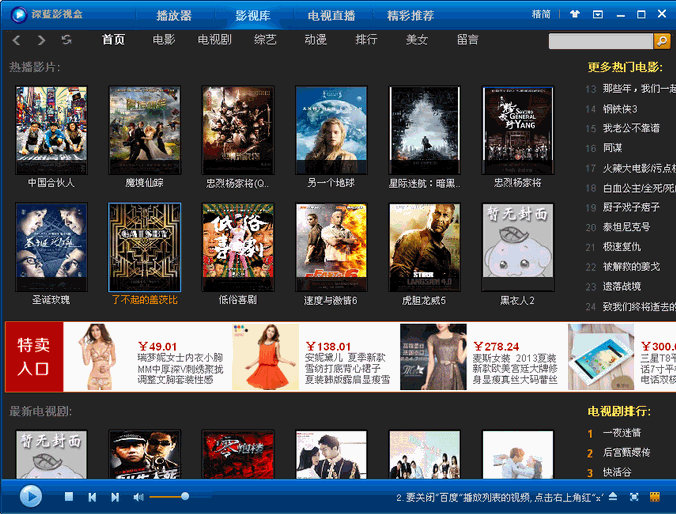Viewport: 676px width, 514px height.
Task: Select 钢铁侠3 in hot movies list
Action: (x=620, y=109)
